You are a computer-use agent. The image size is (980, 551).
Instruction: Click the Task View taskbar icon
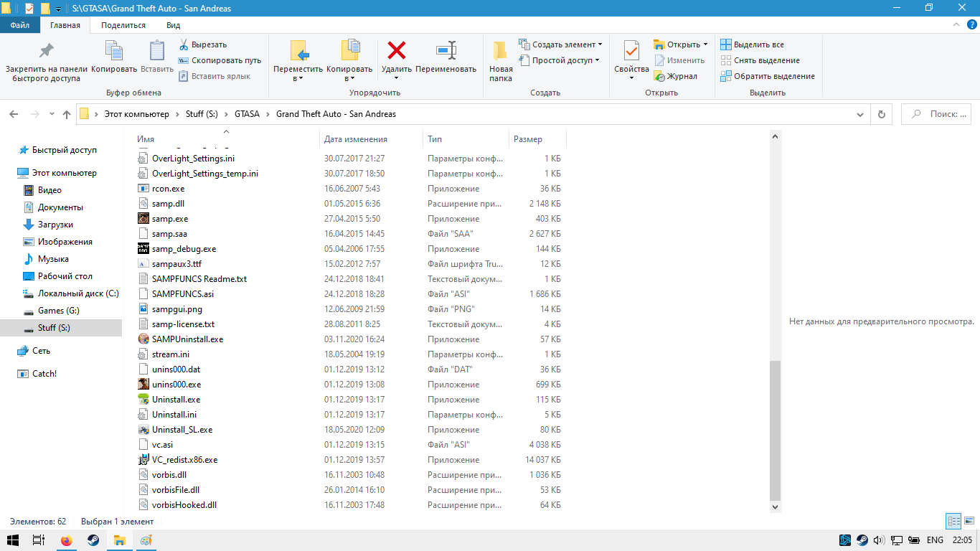coord(39,540)
